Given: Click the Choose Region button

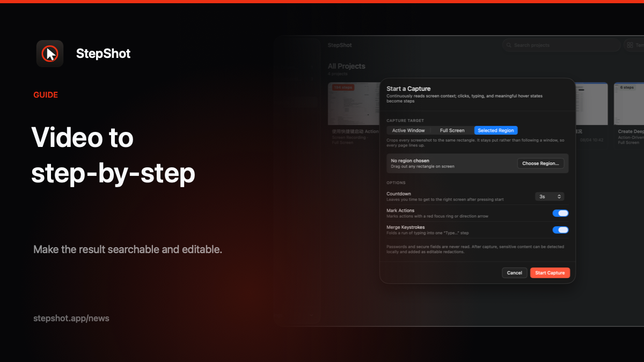Looking at the screenshot, I should 540,163.
